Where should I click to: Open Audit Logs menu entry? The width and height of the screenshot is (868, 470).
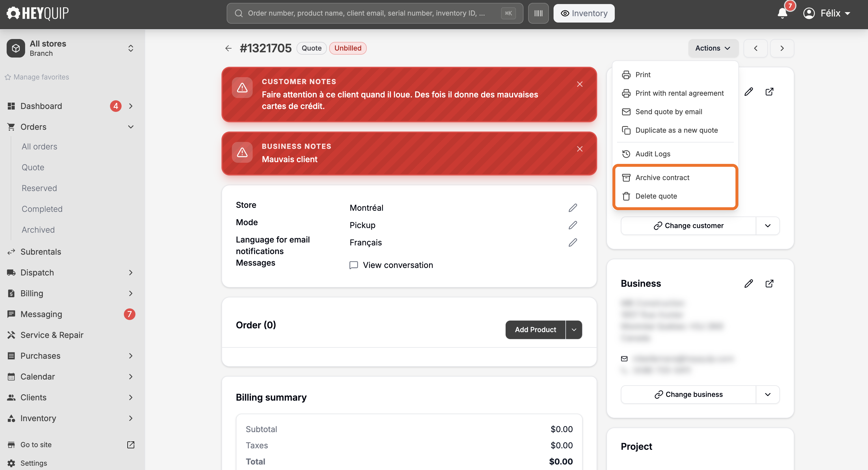675,154
